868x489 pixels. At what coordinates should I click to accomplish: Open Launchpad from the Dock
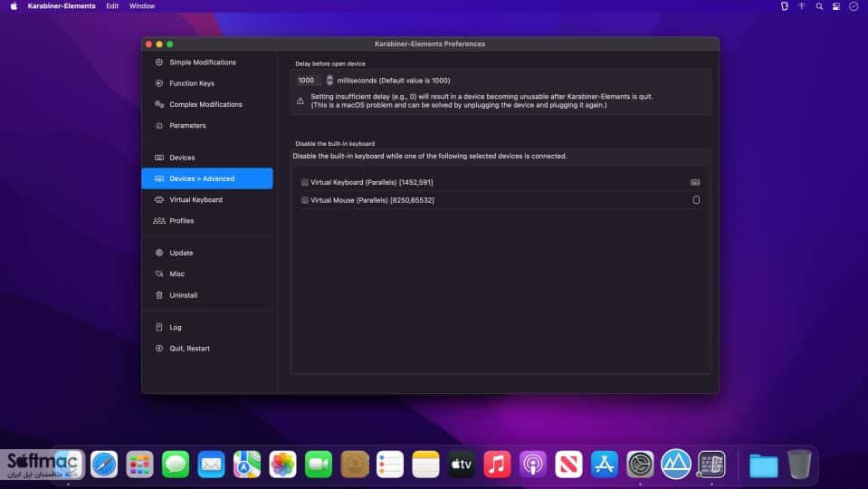tap(139, 464)
